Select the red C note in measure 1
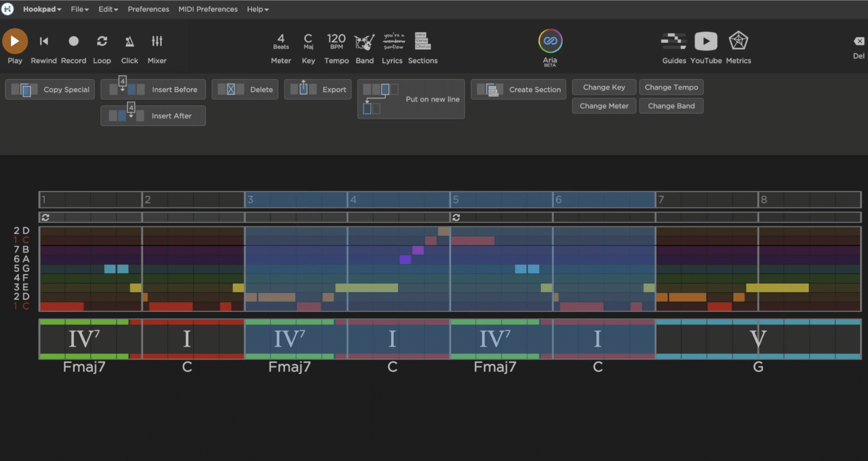868x461 pixels. tap(62, 306)
